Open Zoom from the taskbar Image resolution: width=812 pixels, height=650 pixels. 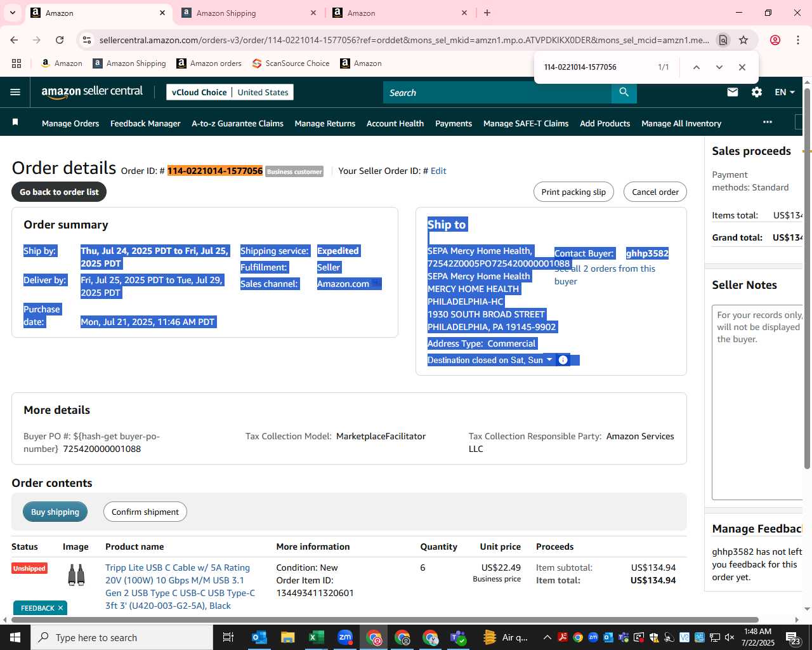[344, 637]
